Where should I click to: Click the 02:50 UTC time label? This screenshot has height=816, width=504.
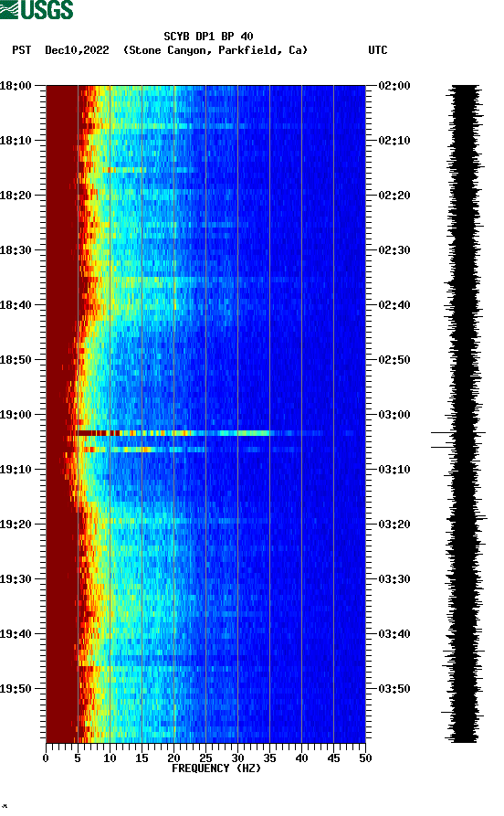tap(394, 360)
